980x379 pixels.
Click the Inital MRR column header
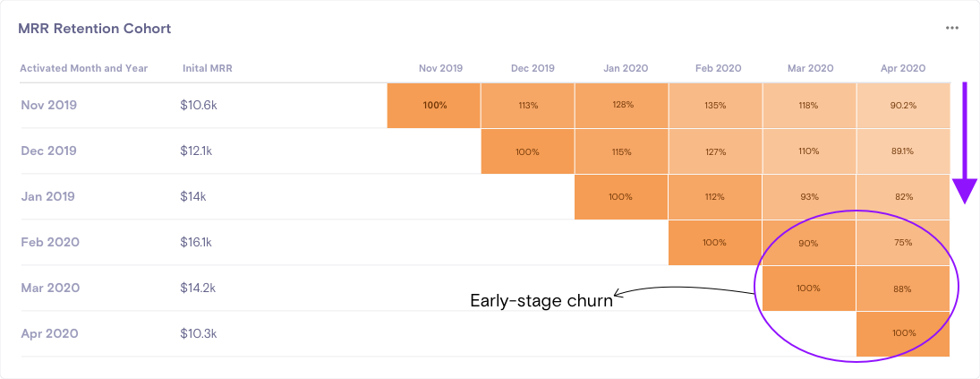[208, 68]
